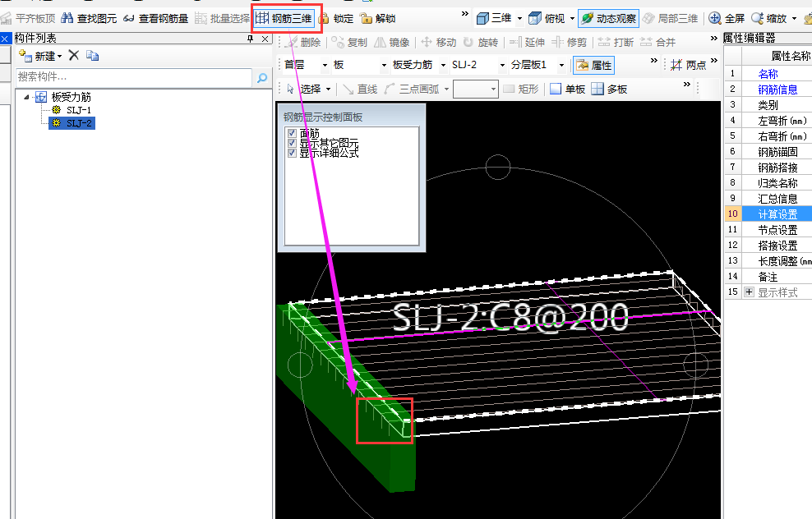Image resolution: width=812 pixels, height=519 pixels.
Task: Collapse the 板受力筋 tree node
Action: 26,97
